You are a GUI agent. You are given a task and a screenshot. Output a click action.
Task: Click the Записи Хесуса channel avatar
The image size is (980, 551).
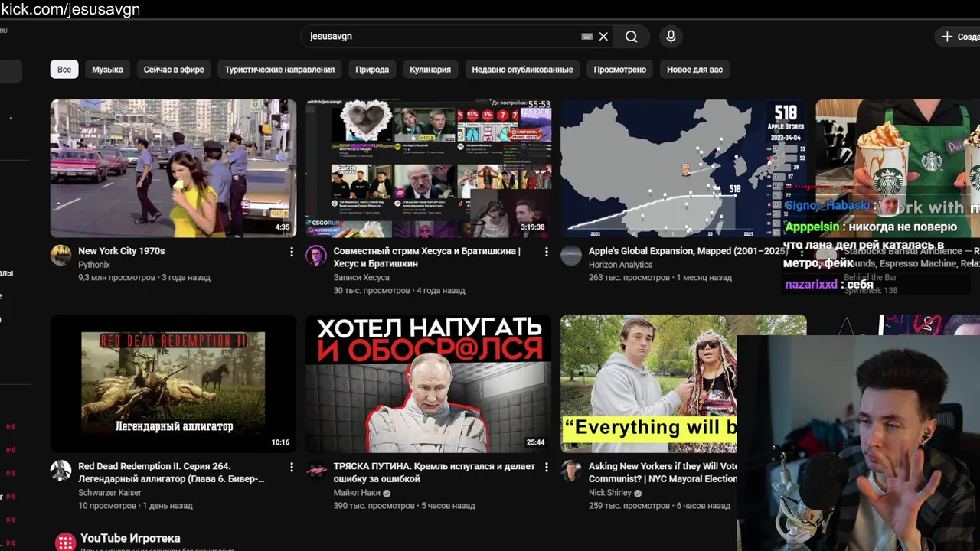(x=316, y=256)
